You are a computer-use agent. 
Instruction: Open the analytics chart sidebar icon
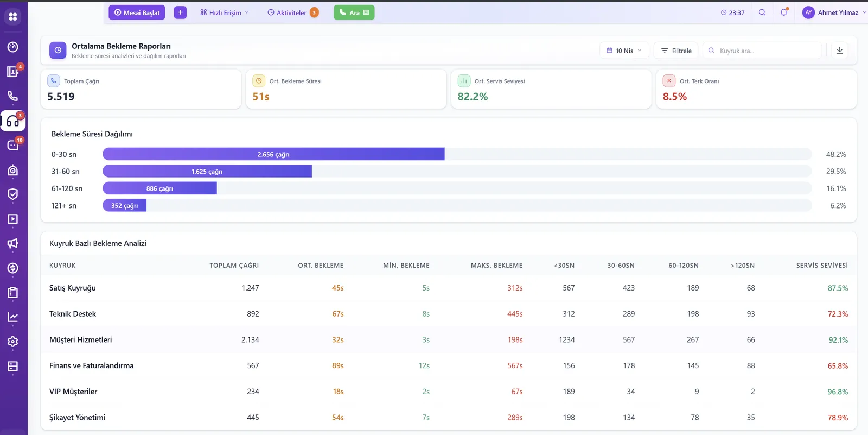click(x=13, y=317)
